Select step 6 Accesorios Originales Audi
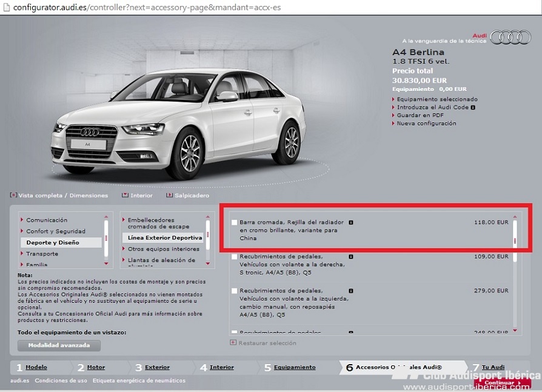Viewport: 542px width, 392px height. tap(394, 368)
